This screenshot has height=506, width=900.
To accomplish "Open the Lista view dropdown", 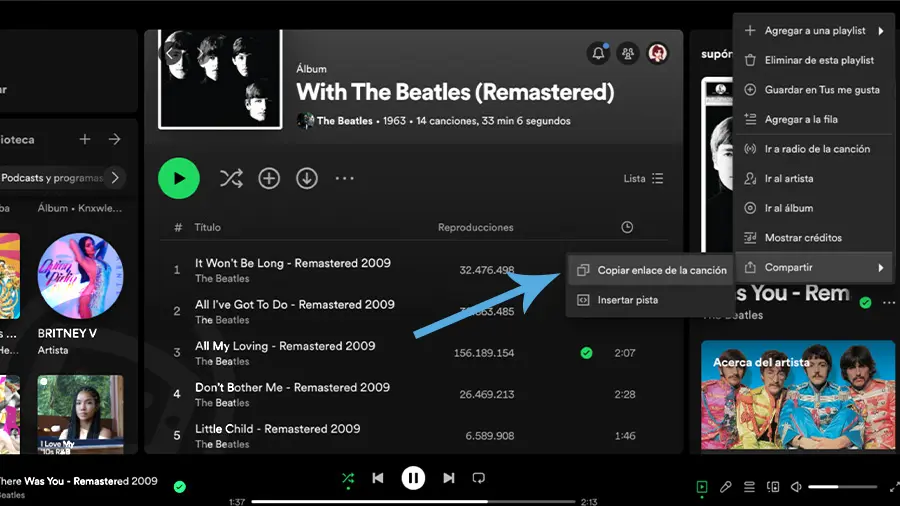I will point(643,178).
